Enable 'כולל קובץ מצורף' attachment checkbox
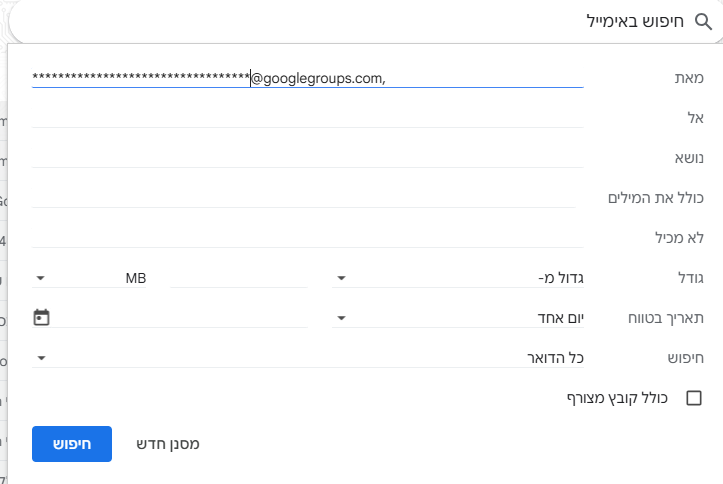 click(x=694, y=398)
